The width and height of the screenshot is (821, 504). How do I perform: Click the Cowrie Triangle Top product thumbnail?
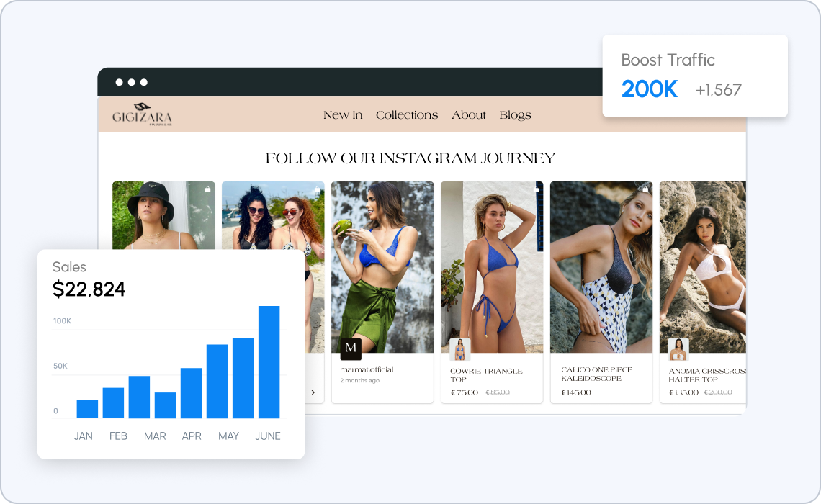click(459, 349)
